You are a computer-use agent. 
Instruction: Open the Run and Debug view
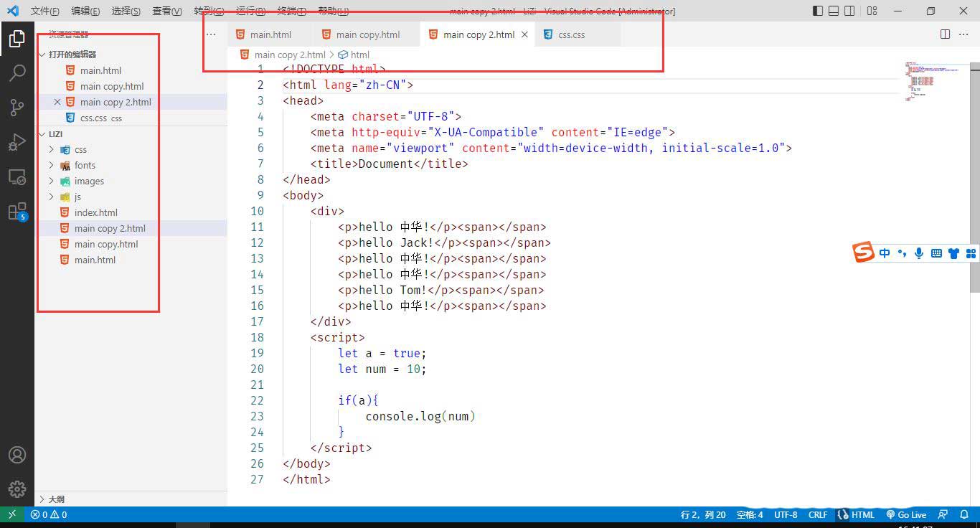point(17,142)
